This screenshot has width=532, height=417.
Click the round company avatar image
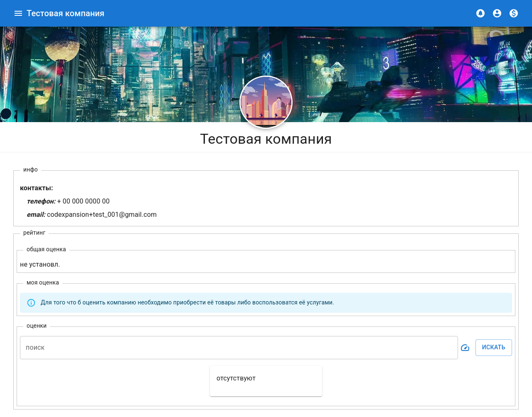click(266, 102)
